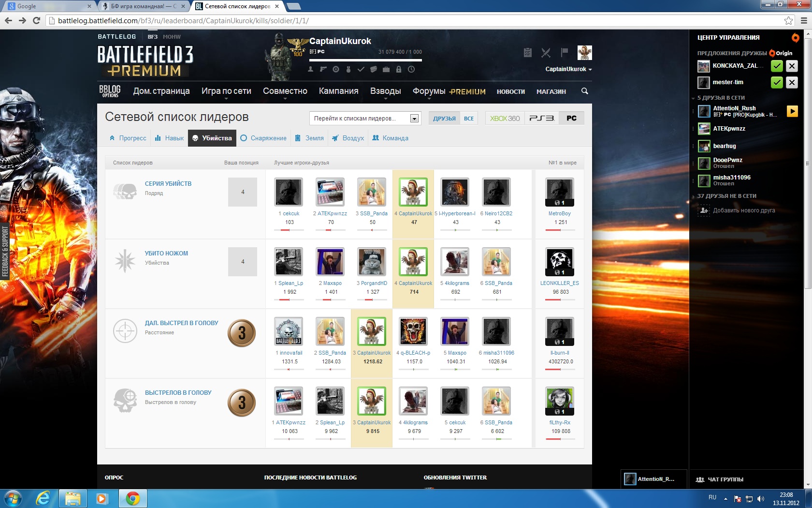Open the clipboard notifications icon
This screenshot has width=812, height=508.
528,53
